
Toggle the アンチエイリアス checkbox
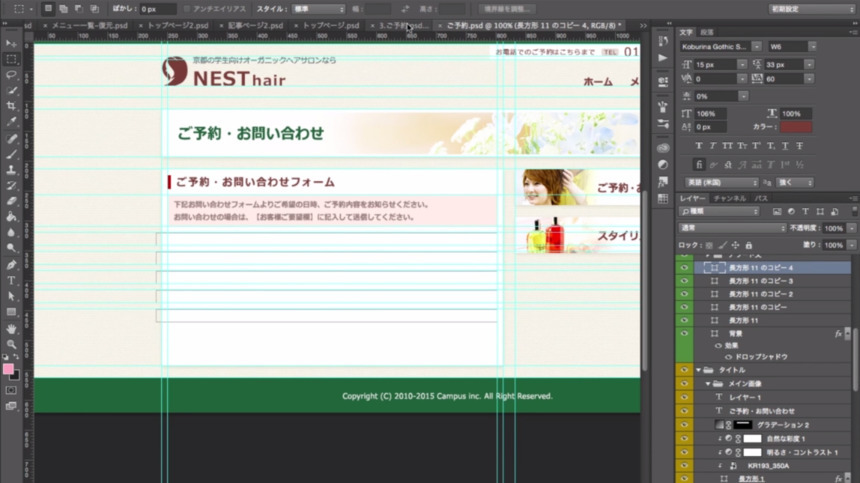coord(186,9)
